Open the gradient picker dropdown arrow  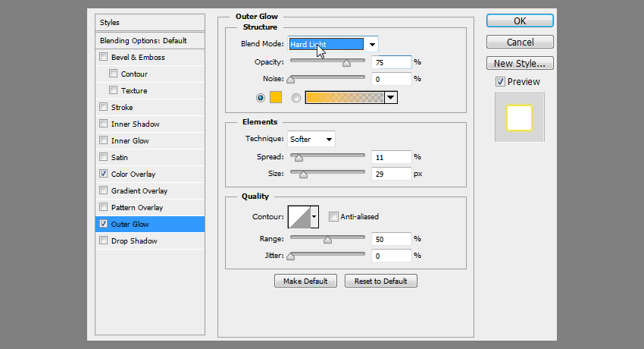click(391, 97)
